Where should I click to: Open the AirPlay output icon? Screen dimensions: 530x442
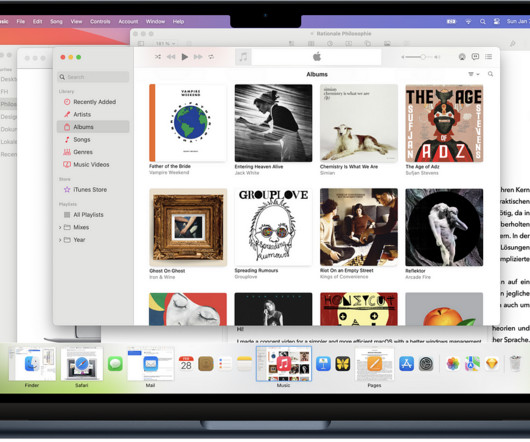pos(462,57)
